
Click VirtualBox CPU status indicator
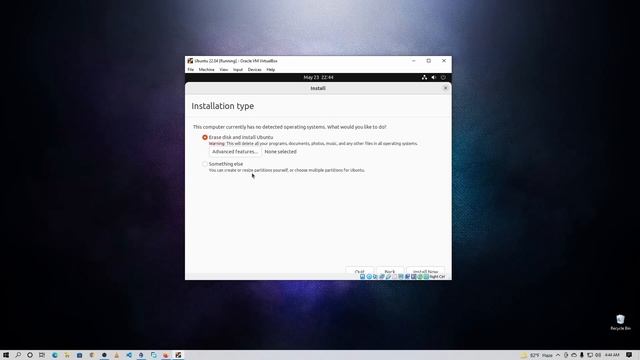point(413,277)
